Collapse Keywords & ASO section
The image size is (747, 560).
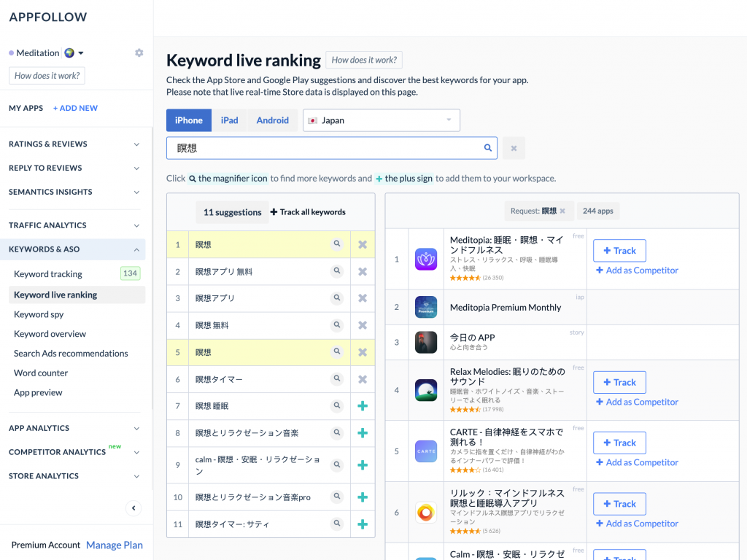(73, 249)
